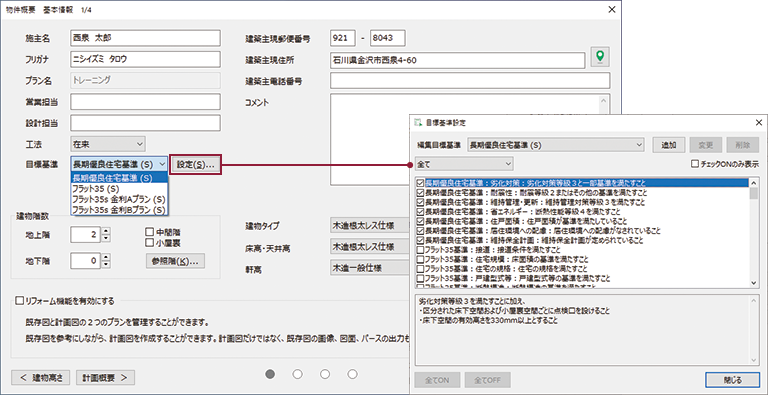768x395 pixels.
Task: Open the 床高・天井高 dropdown
Action: coord(370,247)
